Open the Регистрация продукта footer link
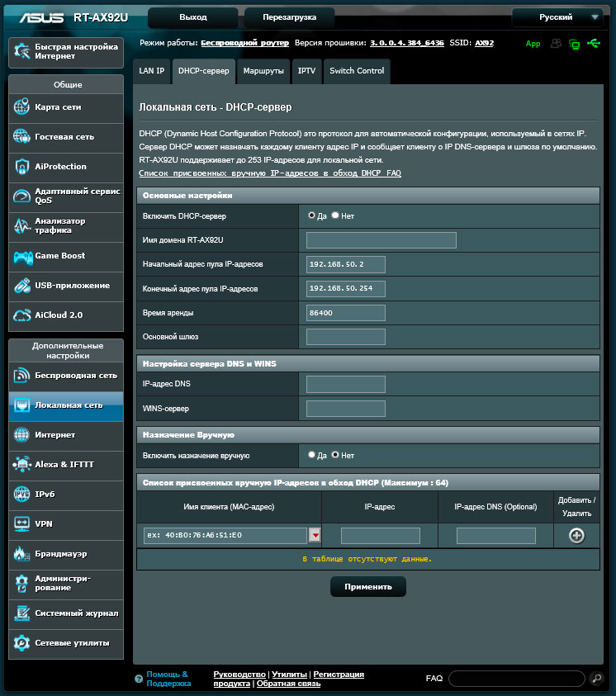The height and width of the screenshot is (696, 616). tap(288, 679)
